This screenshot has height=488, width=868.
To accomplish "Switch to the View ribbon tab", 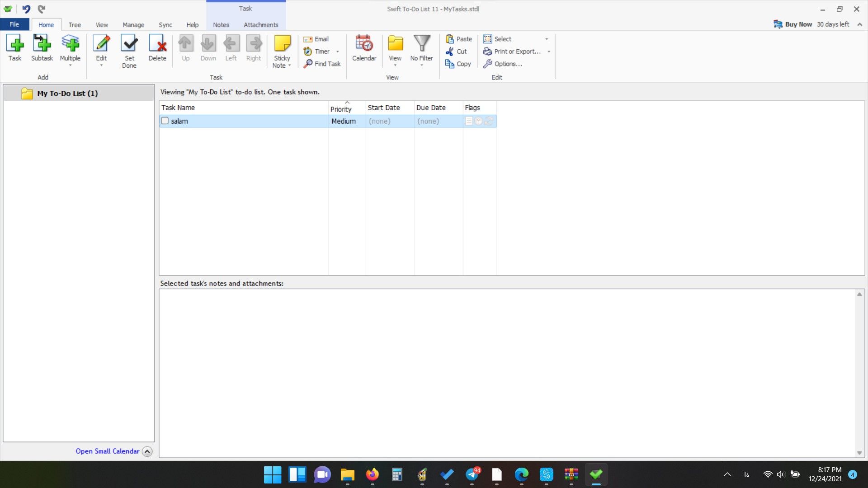I will [102, 25].
